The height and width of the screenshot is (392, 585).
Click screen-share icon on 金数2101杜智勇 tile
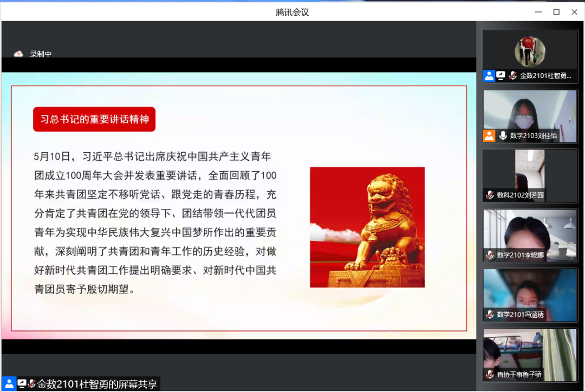501,76
